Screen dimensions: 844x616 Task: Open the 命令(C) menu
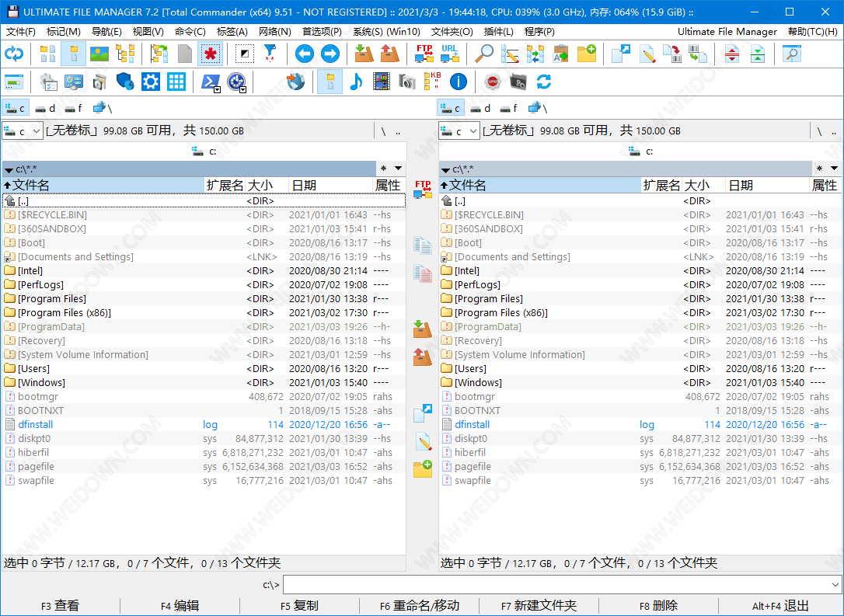[x=190, y=32]
